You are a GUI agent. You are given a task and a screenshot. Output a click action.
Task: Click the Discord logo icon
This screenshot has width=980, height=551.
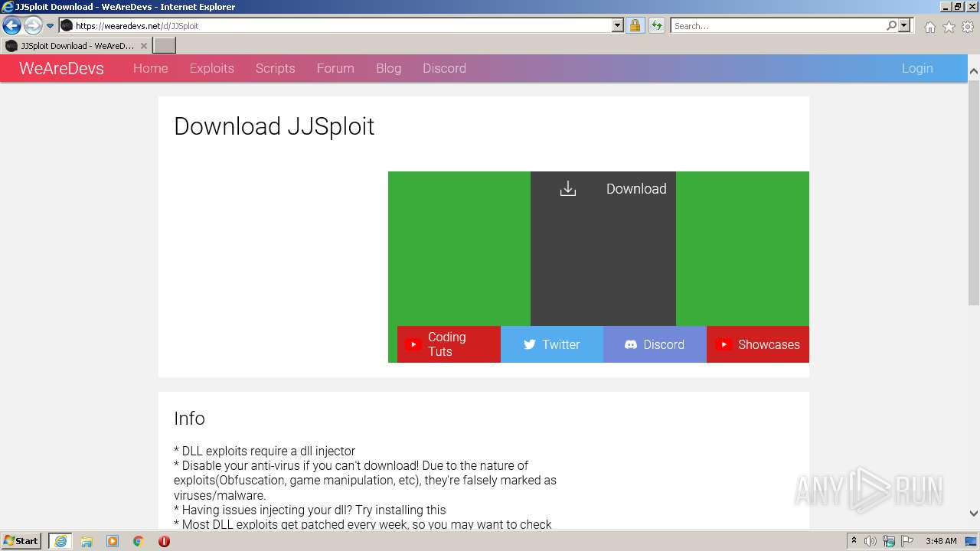coord(631,344)
